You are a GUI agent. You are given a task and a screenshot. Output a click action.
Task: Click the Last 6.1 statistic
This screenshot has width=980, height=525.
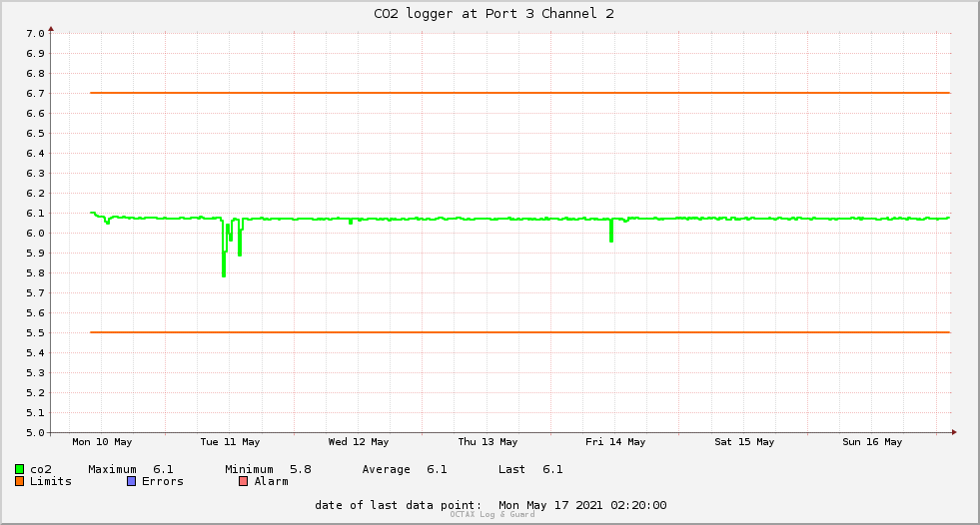[x=530, y=469]
